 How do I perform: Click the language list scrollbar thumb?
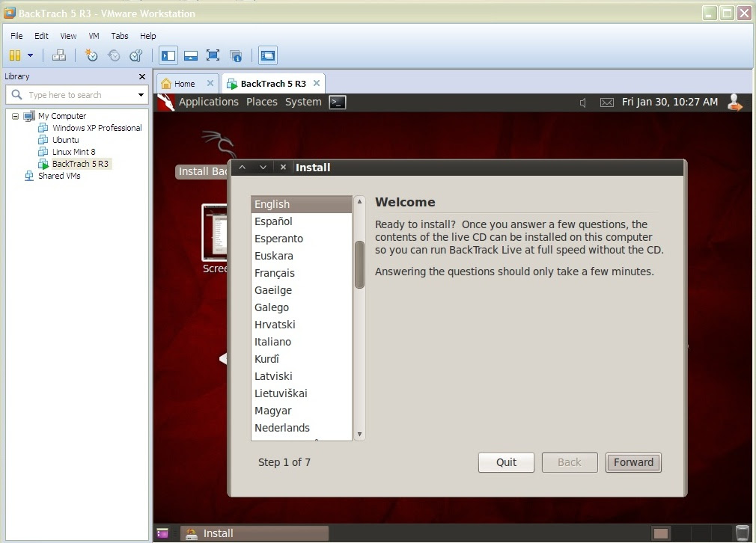pyautogui.click(x=359, y=265)
